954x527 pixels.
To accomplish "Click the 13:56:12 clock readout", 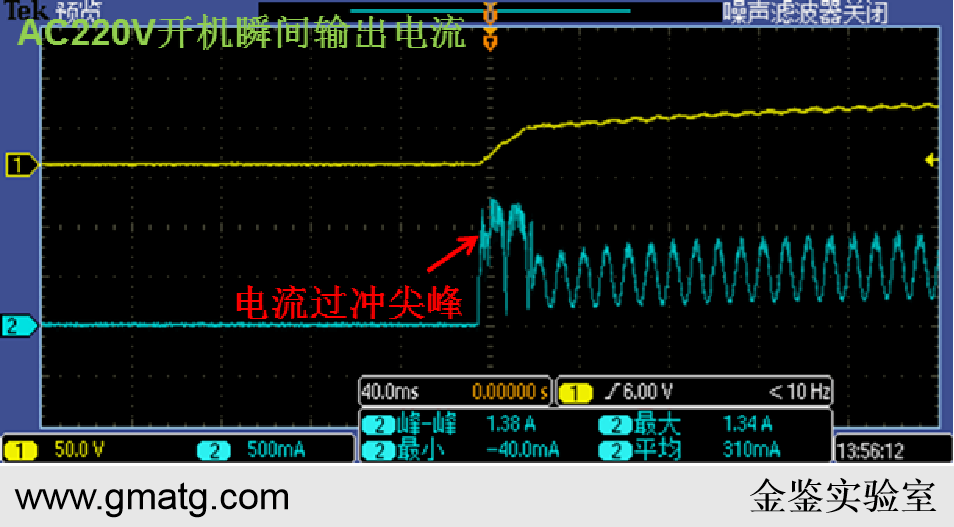I will coord(871,451).
